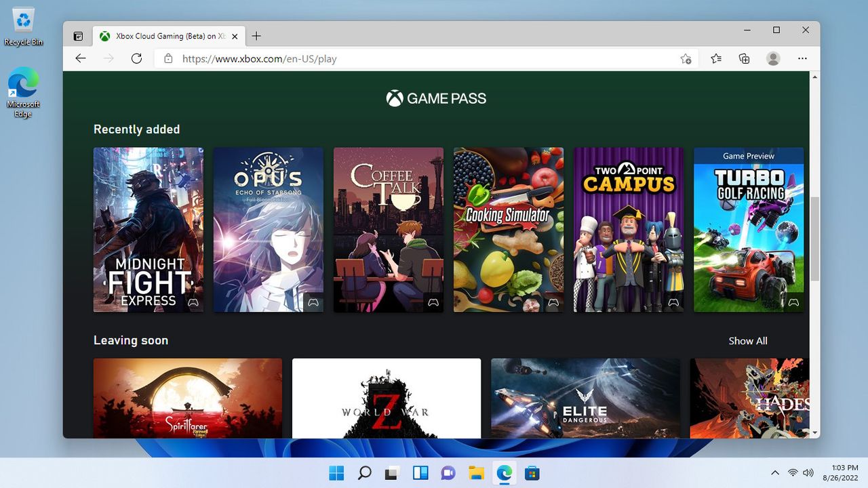The height and width of the screenshot is (488, 868).
Task: Add this page to favorites
Action: pyautogui.click(x=686, y=59)
